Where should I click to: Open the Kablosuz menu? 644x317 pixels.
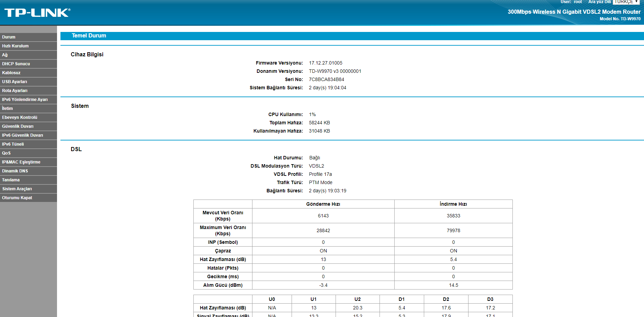pyautogui.click(x=29, y=73)
